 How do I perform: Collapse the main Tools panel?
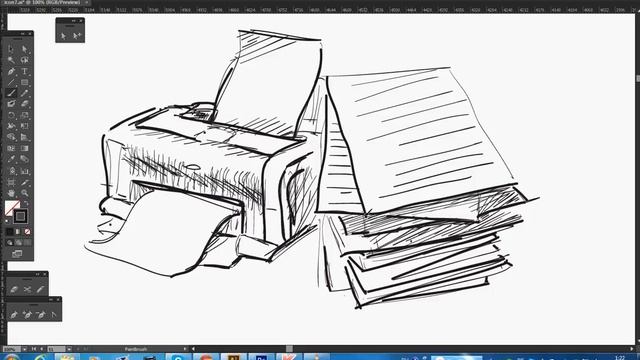[23, 33]
